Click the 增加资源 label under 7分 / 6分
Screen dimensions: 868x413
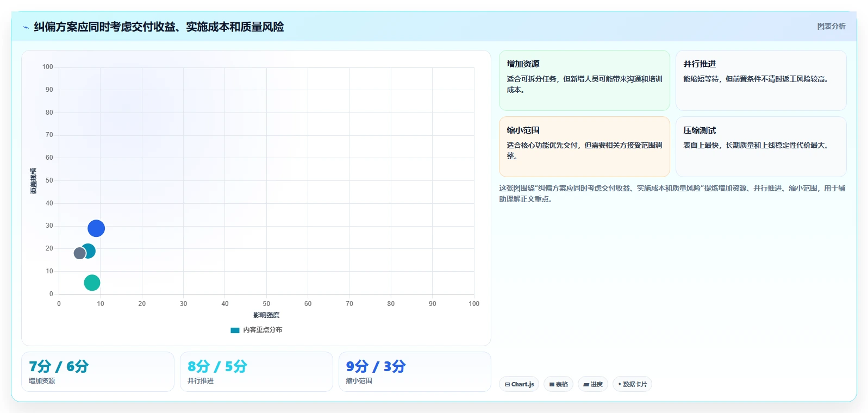point(42,381)
